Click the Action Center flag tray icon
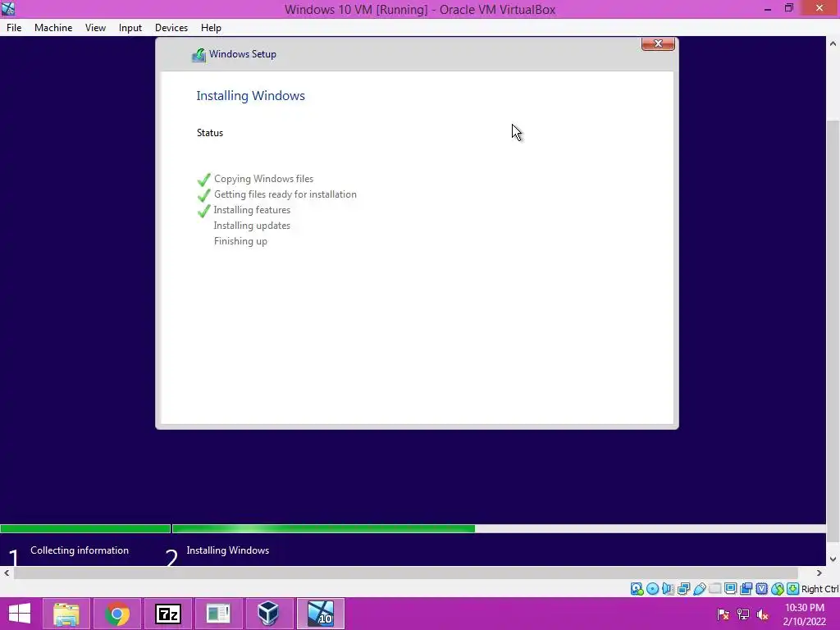The width and height of the screenshot is (840, 630). [723, 614]
